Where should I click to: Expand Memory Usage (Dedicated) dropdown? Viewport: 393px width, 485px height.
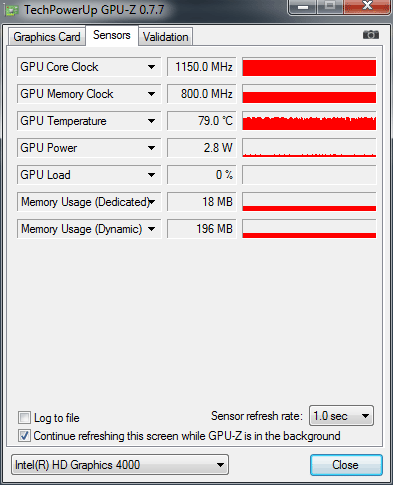tap(152, 202)
